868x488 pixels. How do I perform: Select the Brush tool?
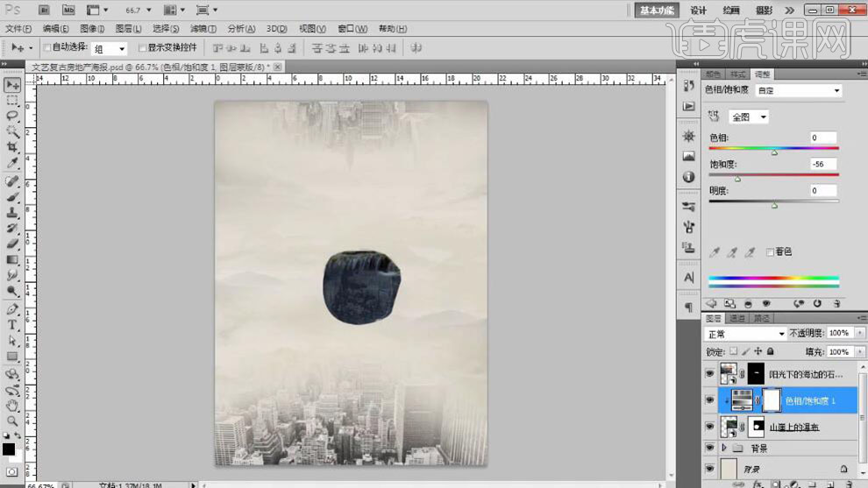click(x=12, y=197)
